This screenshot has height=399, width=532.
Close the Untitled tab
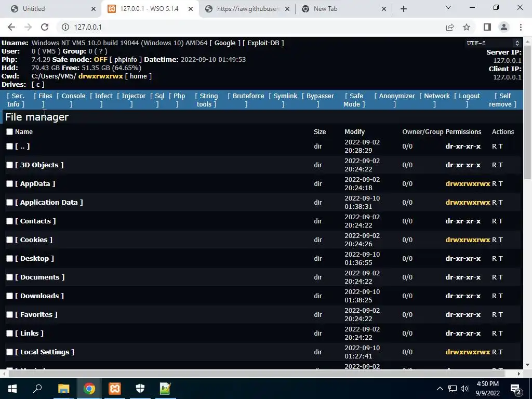coord(94,9)
